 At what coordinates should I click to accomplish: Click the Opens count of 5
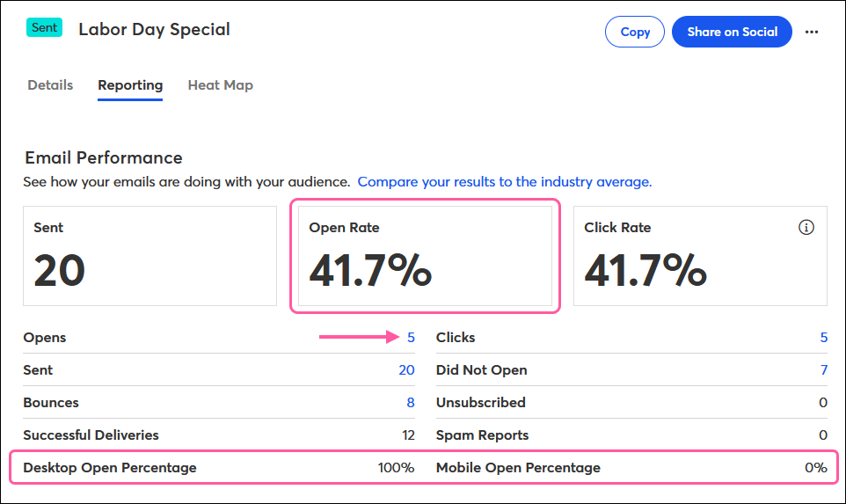(x=410, y=338)
